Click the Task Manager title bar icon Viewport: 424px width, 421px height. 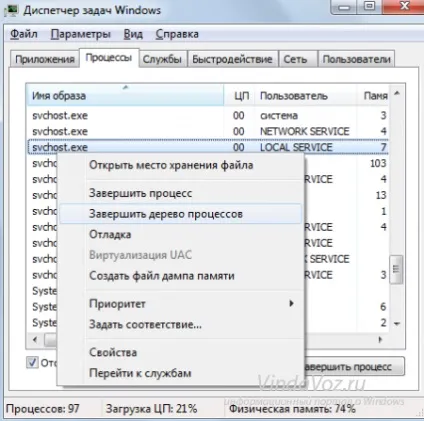coord(11,10)
